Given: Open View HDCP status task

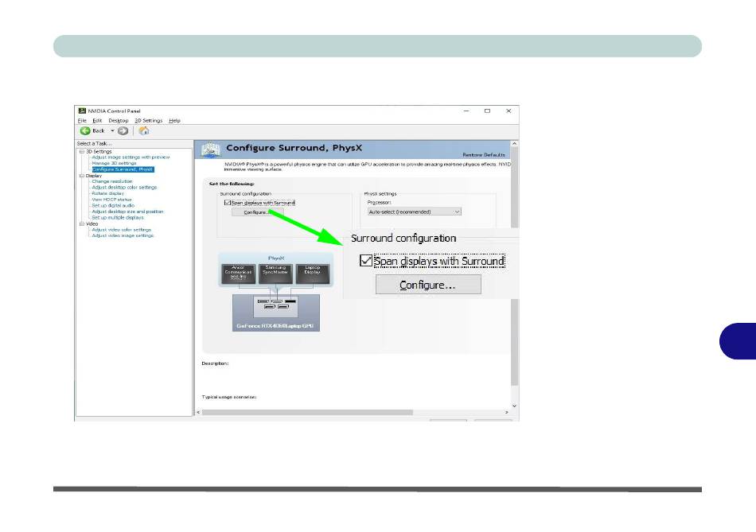Looking at the screenshot, I should point(111,200).
